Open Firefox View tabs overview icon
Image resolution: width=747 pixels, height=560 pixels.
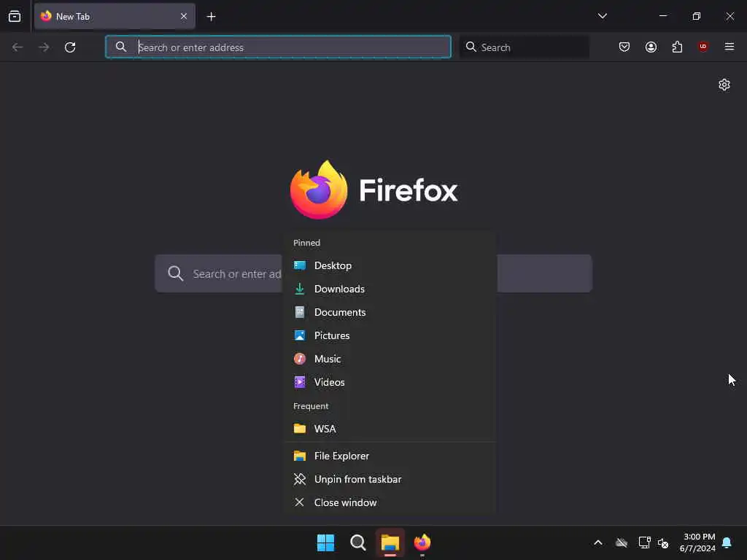pos(15,16)
